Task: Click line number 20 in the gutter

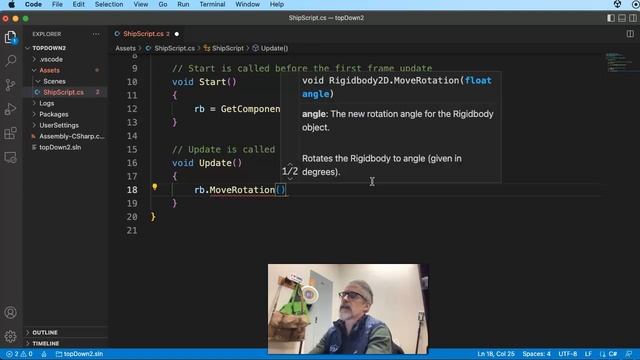Action: pos(132,217)
